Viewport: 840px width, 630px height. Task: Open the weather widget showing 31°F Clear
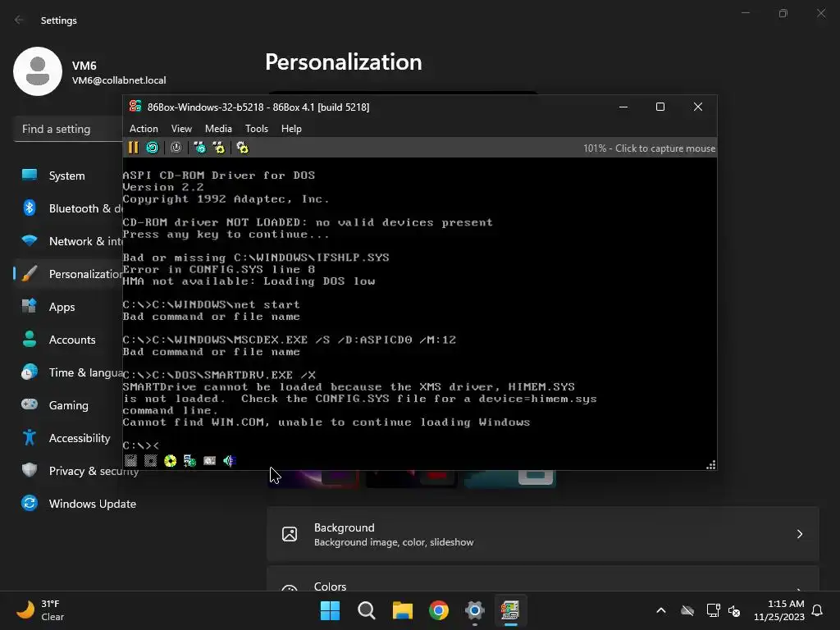point(41,610)
